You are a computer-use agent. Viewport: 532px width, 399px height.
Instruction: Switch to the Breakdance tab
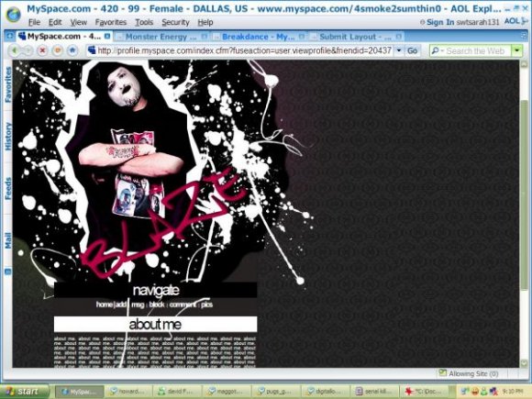click(258, 37)
